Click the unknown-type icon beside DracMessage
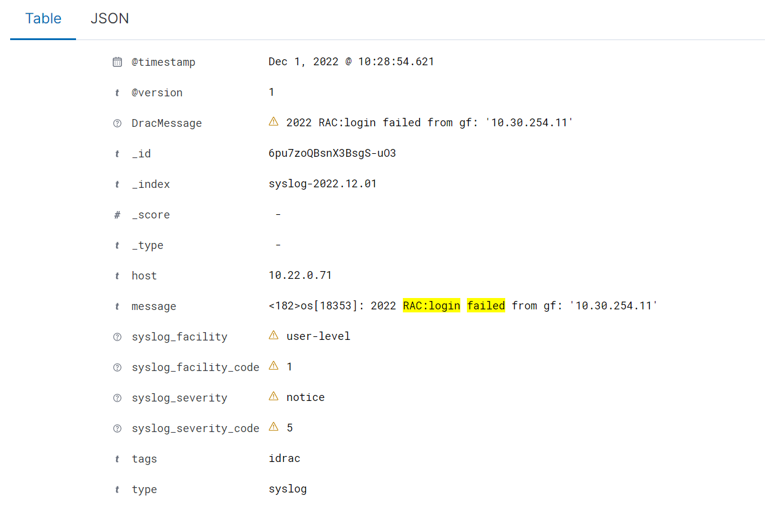The width and height of the screenshot is (765, 532). click(x=117, y=123)
